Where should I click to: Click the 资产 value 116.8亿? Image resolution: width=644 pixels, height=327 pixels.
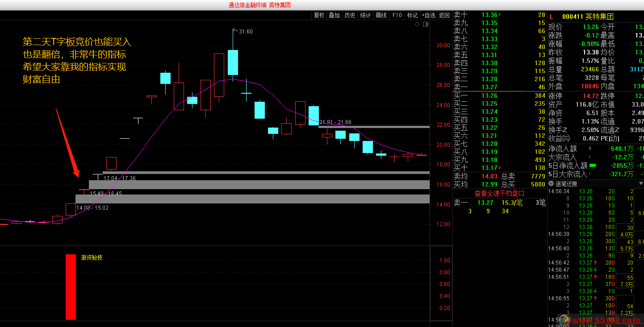[x=588, y=104]
